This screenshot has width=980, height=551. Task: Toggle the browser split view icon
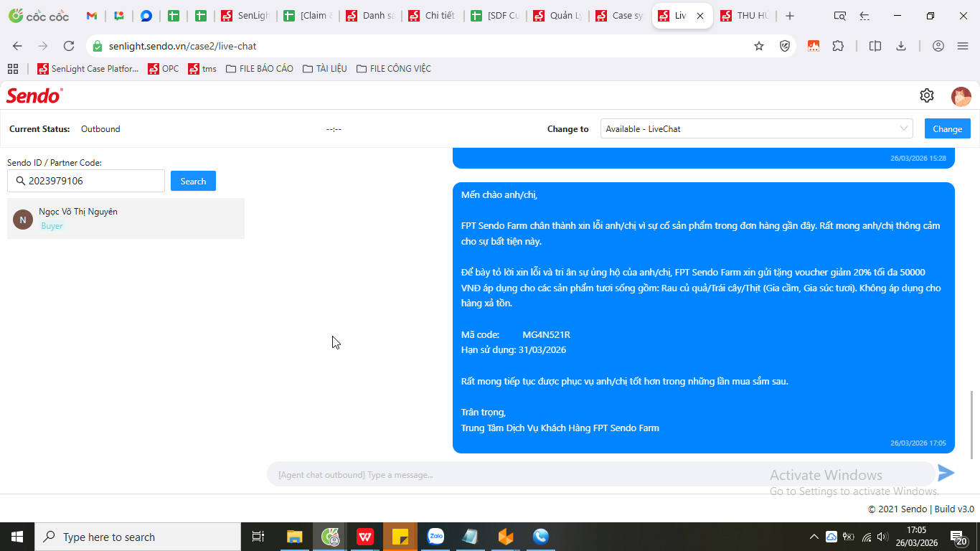pyautogui.click(x=875, y=46)
